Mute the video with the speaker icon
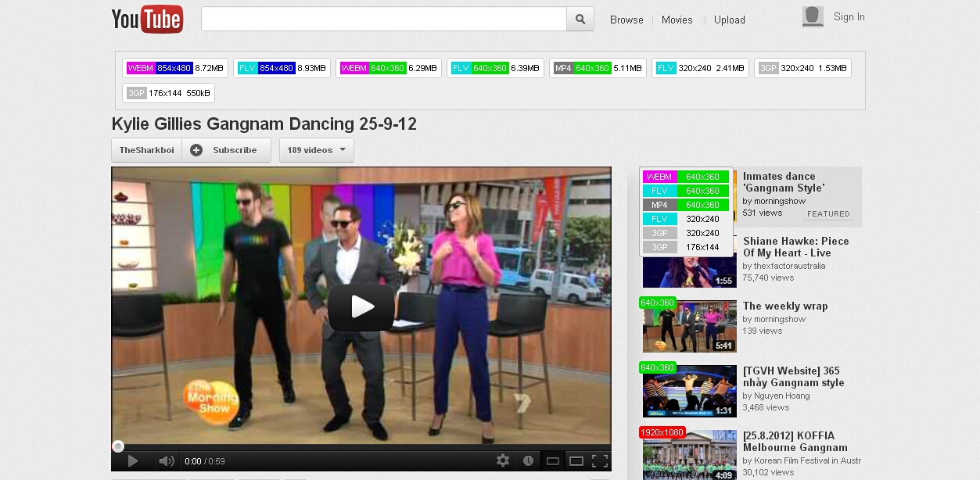Image resolution: width=980 pixels, height=480 pixels. 166,461
